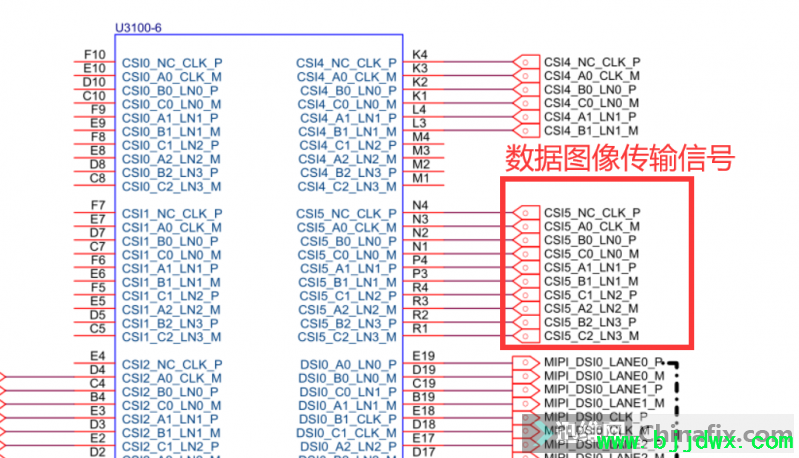This screenshot has height=458, width=799.
Task: Click pin number C5
Action: [98, 329]
